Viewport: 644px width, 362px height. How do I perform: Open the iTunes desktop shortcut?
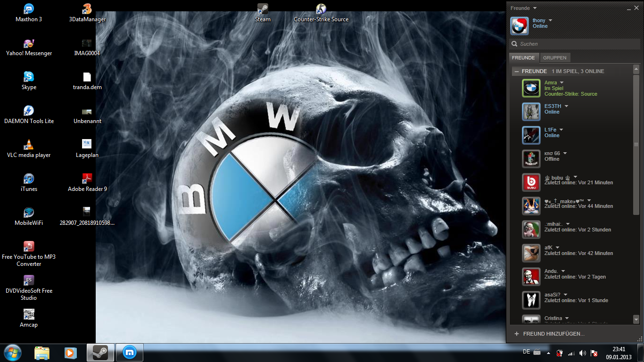[29, 182]
